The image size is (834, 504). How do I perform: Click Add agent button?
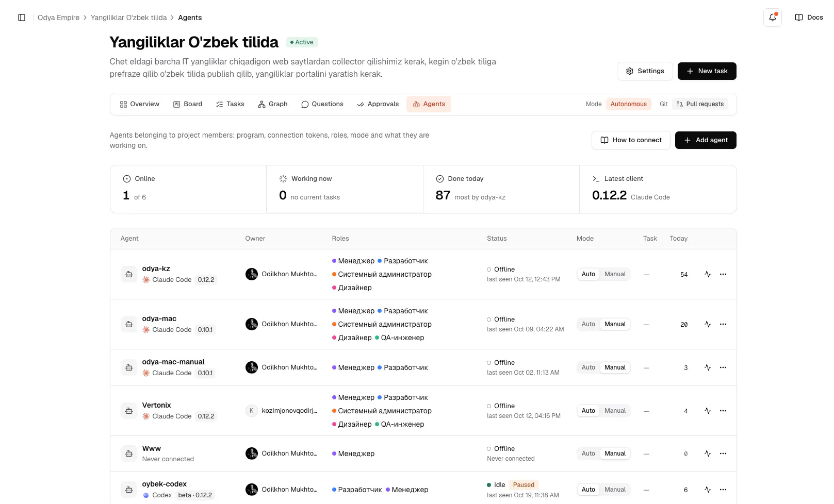pyautogui.click(x=706, y=140)
